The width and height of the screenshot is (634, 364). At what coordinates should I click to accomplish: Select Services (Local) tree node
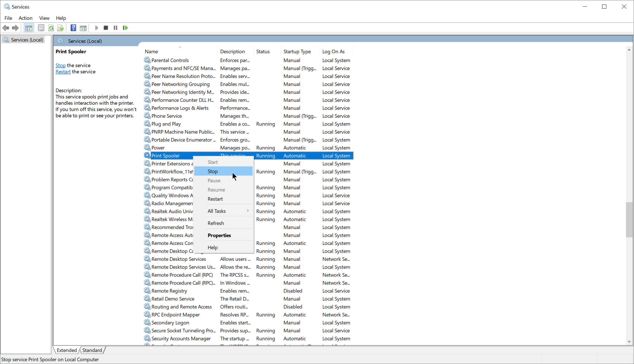pos(27,40)
